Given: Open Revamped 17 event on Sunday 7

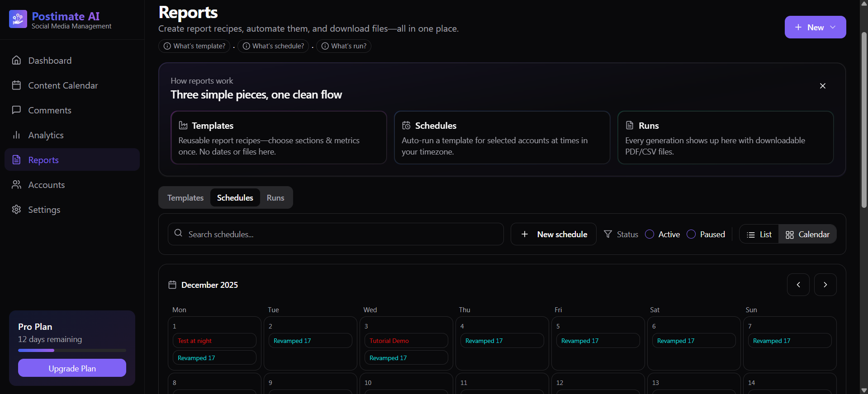Looking at the screenshot, I should click(x=790, y=341).
